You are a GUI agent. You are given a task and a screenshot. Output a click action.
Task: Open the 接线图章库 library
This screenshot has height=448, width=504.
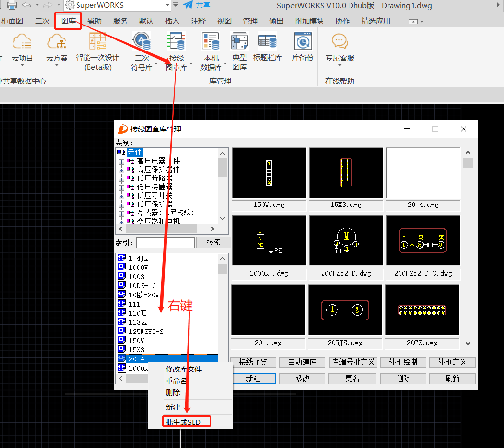177,51
